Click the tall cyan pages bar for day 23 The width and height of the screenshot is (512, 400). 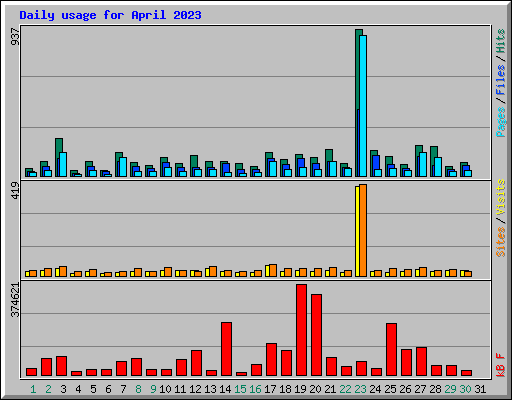pyautogui.click(x=363, y=106)
